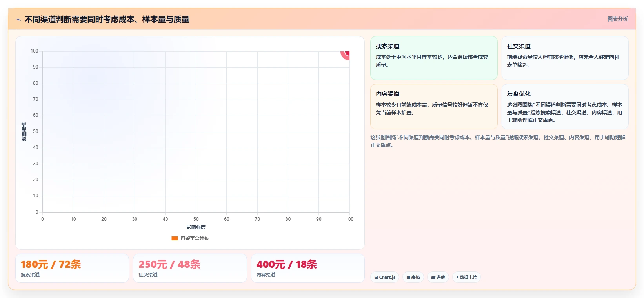
Task: Select the 数据卡片 tag chip
Action: [466, 277]
